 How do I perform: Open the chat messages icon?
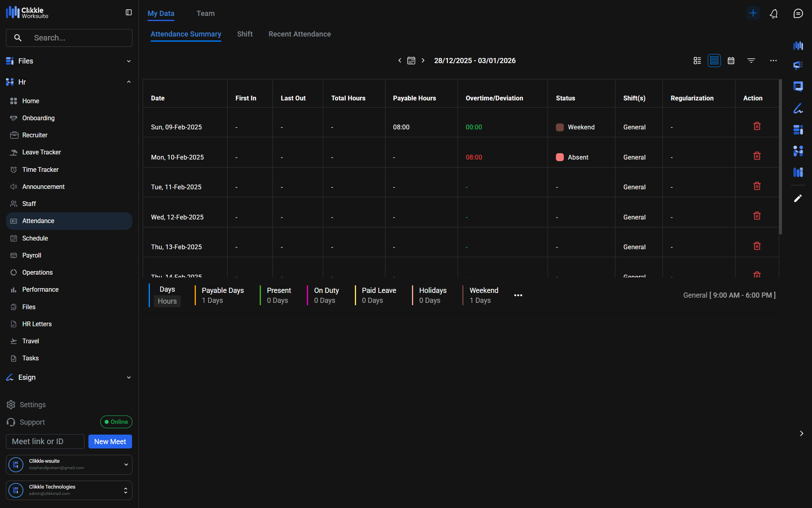coord(798,13)
